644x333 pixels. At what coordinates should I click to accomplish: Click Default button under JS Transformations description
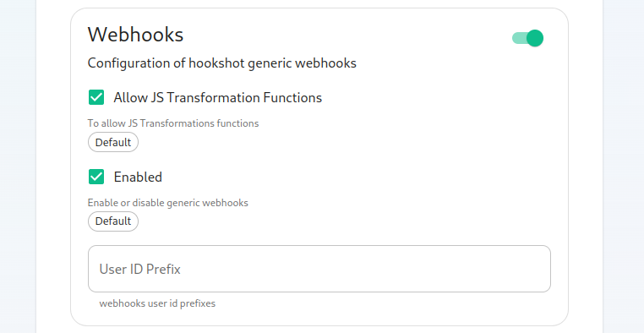coord(113,142)
